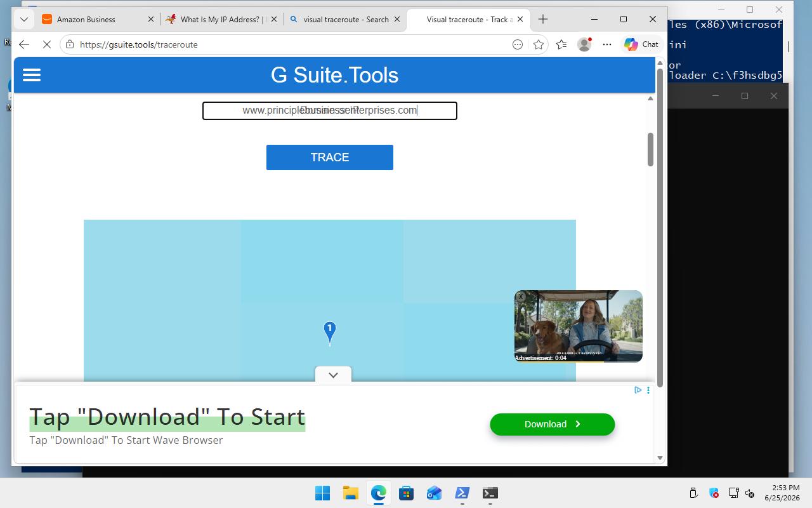Open the Edge profile menu
Image resolution: width=812 pixels, height=508 pixels.
[584, 44]
